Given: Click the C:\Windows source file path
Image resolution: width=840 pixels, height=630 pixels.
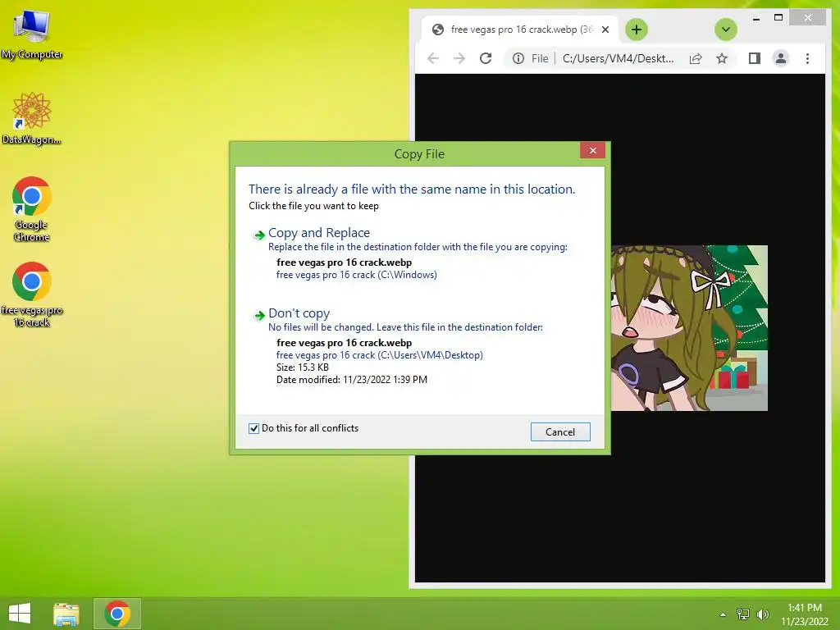Looking at the screenshot, I should [x=356, y=275].
